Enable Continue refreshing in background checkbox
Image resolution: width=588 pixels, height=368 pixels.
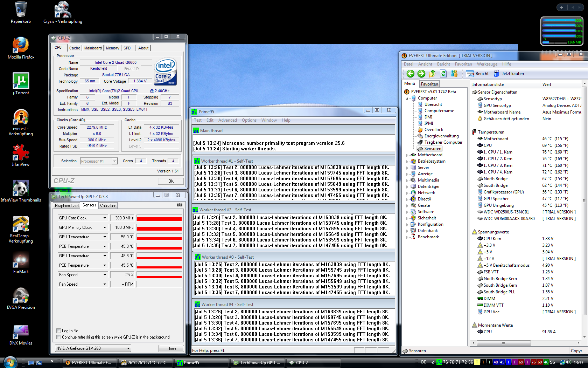[59, 337]
